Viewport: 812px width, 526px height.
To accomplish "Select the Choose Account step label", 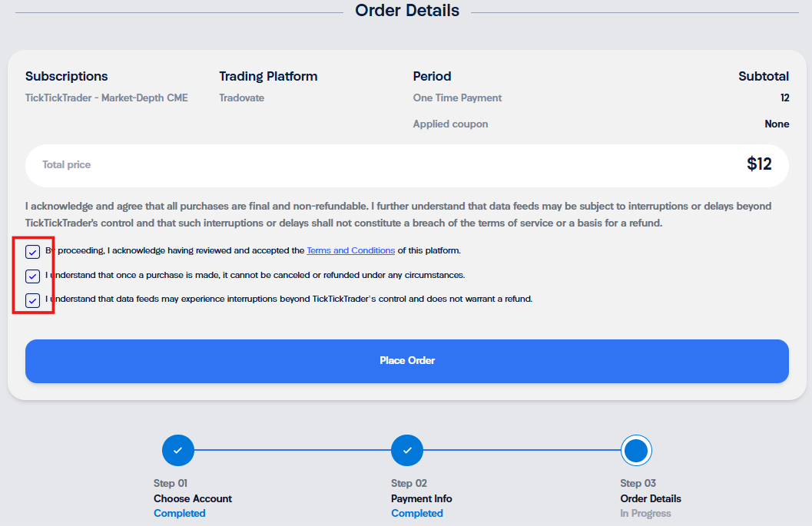I will tap(193, 498).
